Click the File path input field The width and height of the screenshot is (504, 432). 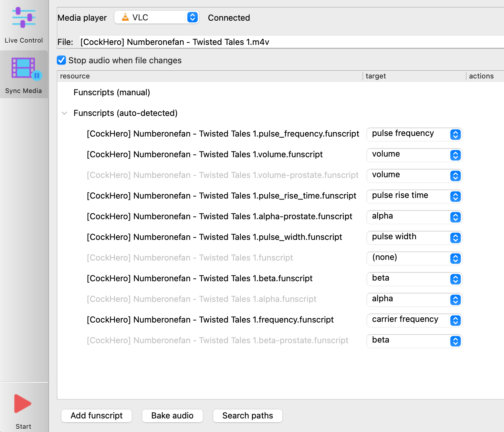(x=291, y=42)
